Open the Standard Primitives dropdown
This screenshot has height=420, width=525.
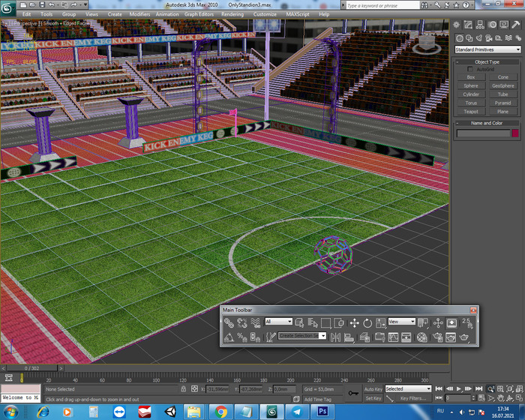[487, 49]
